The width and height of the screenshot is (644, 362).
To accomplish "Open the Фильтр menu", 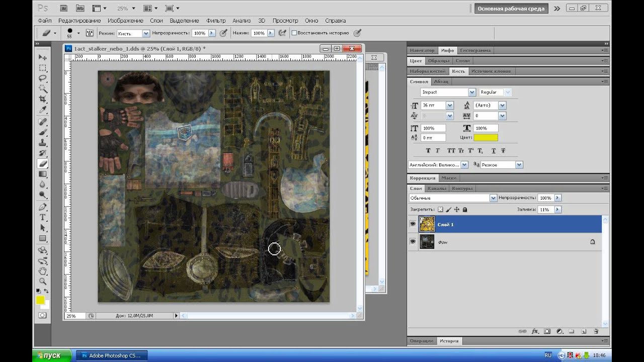I will (x=216, y=21).
